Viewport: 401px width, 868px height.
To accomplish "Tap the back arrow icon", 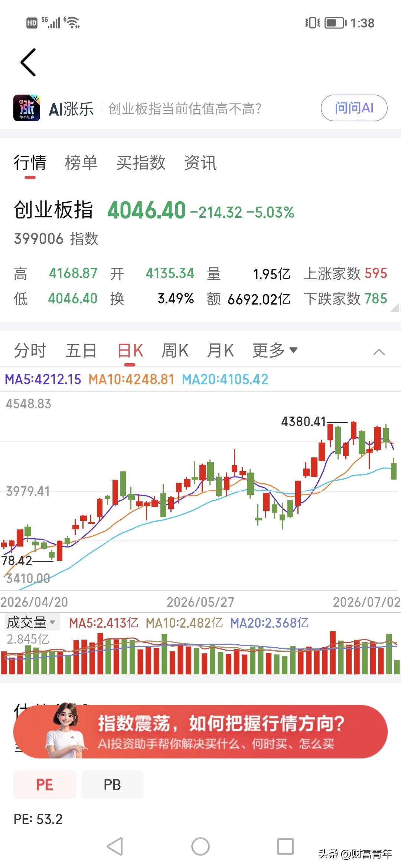I will pyautogui.click(x=28, y=62).
